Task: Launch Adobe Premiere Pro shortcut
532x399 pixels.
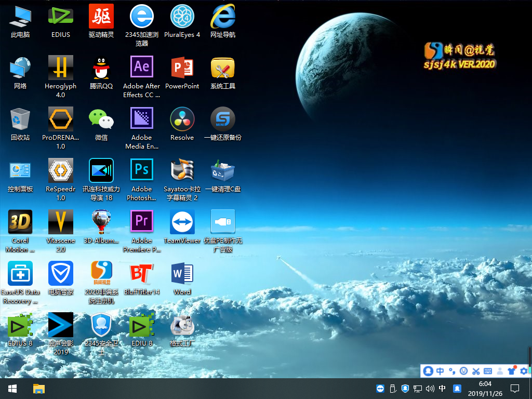Action: (141, 221)
